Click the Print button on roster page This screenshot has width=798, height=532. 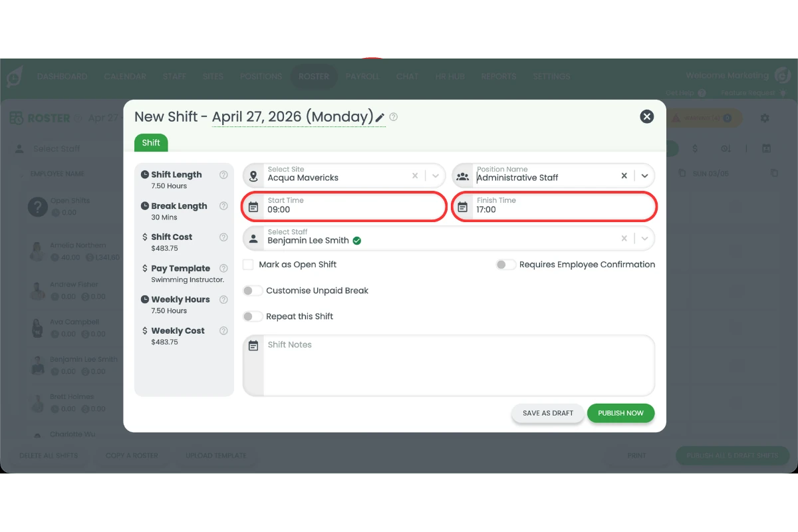point(636,456)
